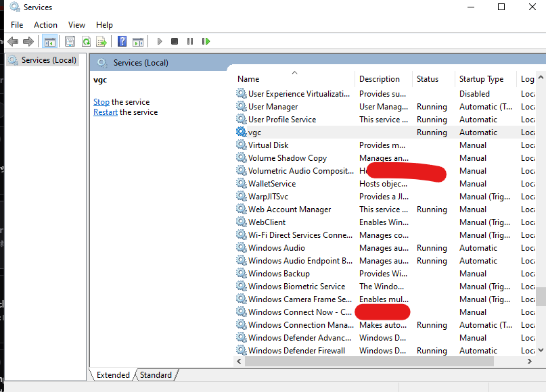Select Services (Local) in left tree

click(x=43, y=60)
